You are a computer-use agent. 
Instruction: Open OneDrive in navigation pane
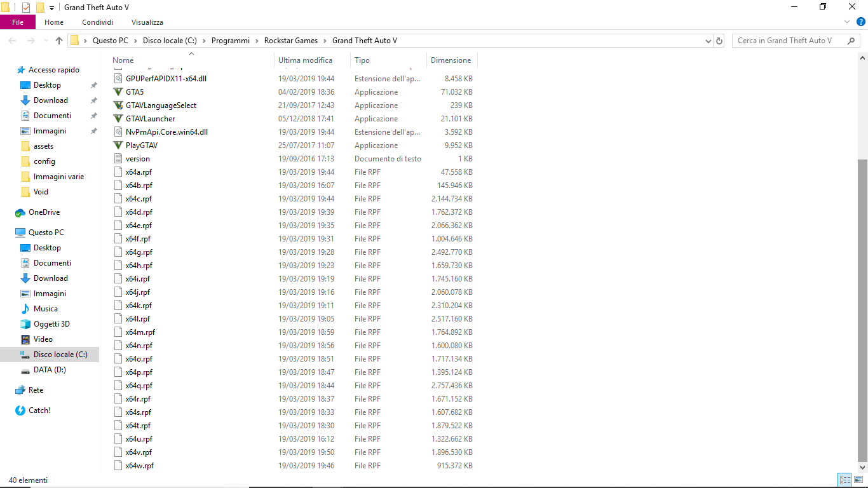pyautogui.click(x=44, y=212)
